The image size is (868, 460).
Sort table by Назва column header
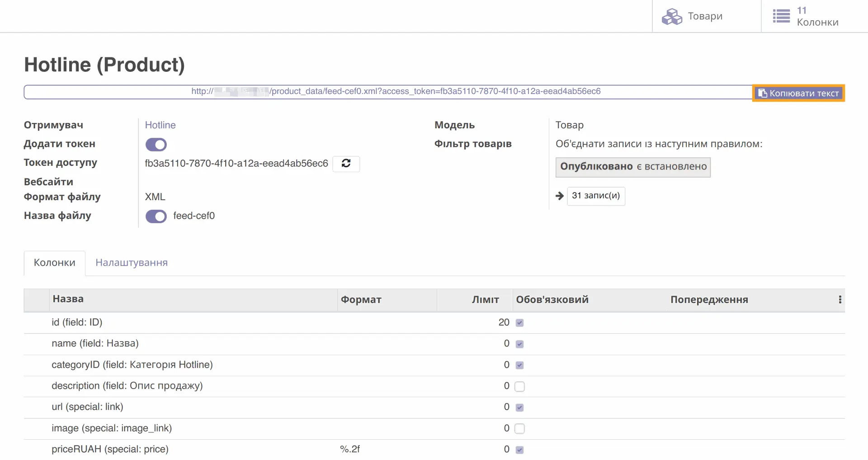tap(68, 299)
